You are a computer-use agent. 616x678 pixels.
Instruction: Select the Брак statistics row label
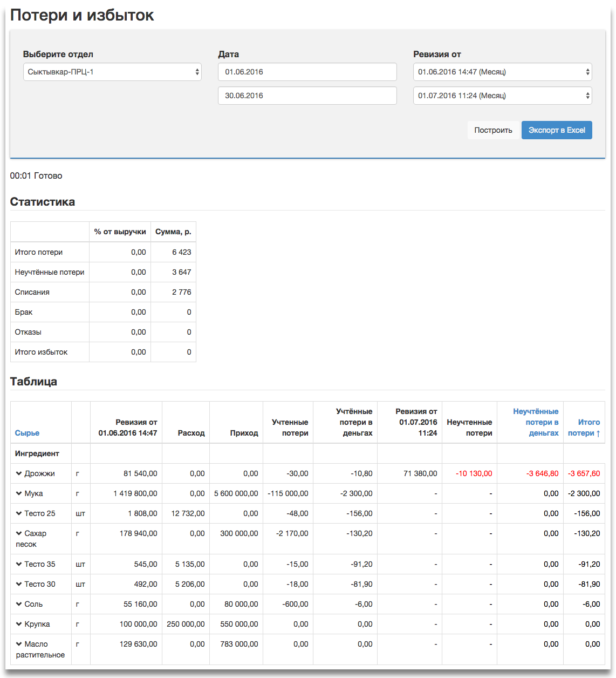[x=24, y=312]
